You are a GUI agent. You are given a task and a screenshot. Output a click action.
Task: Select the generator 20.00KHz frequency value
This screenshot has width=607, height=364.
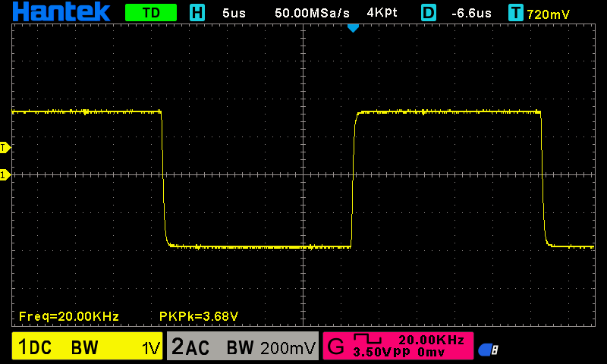(x=431, y=340)
